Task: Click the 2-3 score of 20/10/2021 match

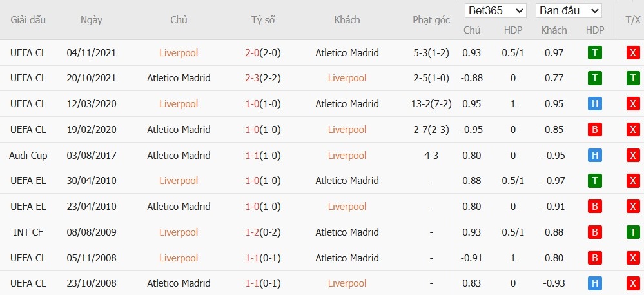Action: coord(251,78)
